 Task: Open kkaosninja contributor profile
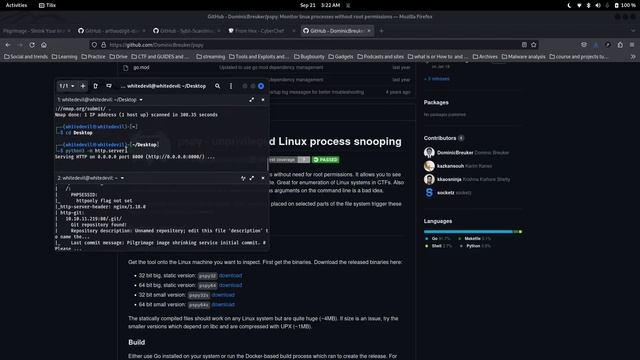[449, 179]
